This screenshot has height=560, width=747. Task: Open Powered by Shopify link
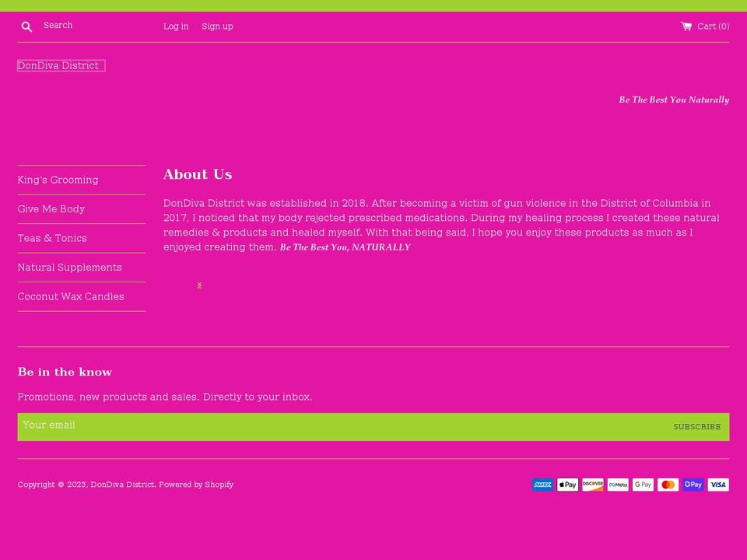[196, 485]
